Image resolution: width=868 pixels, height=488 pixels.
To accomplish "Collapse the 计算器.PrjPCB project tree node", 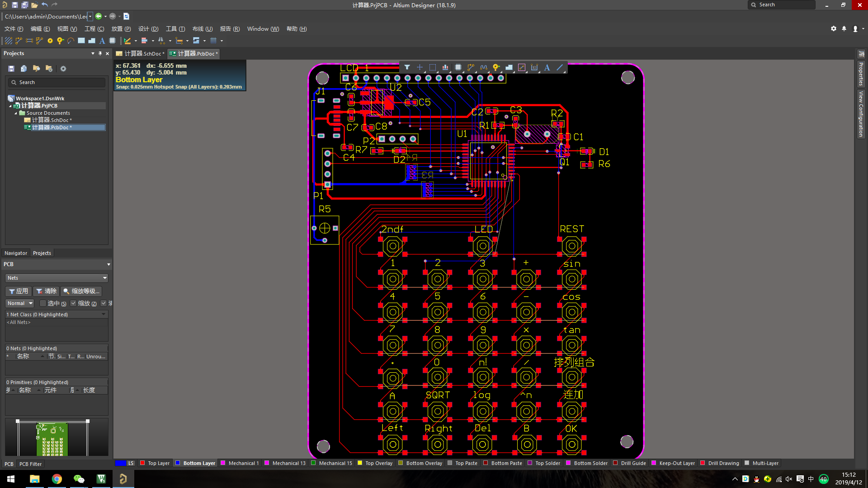I will click(x=10, y=106).
